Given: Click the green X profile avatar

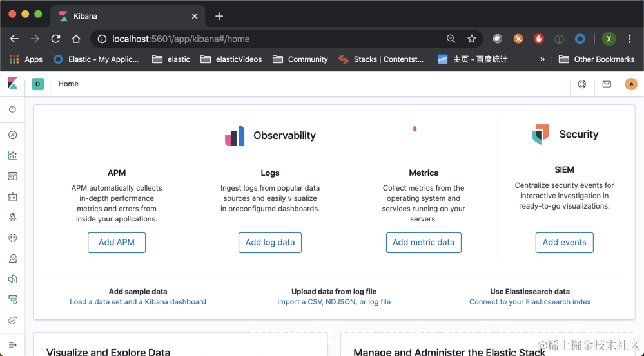Looking at the screenshot, I should [609, 39].
